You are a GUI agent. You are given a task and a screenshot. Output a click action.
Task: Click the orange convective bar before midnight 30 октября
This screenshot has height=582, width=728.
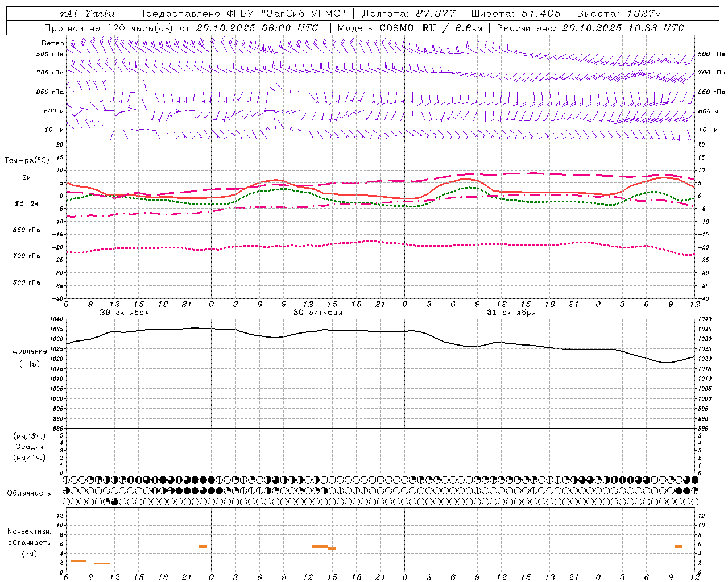coord(203,547)
